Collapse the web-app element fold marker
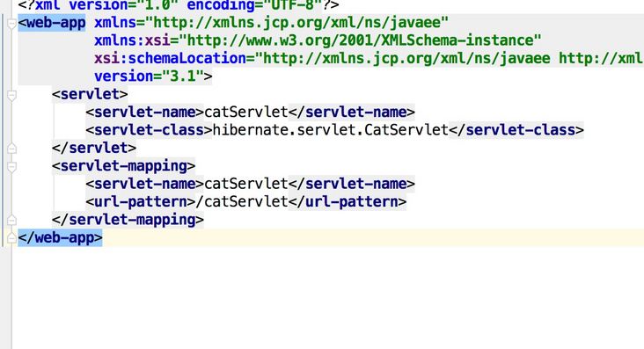This screenshot has height=349, width=644. [x=11, y=24]
